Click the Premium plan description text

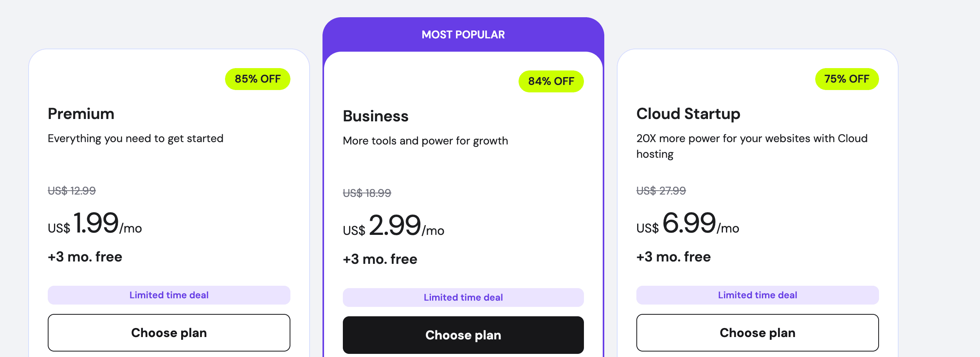[136, 138]
